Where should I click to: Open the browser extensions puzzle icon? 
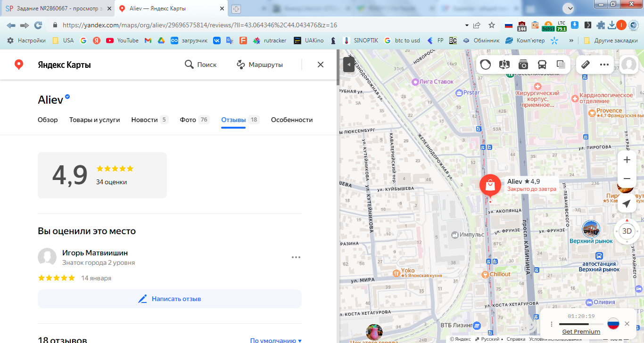601,25
